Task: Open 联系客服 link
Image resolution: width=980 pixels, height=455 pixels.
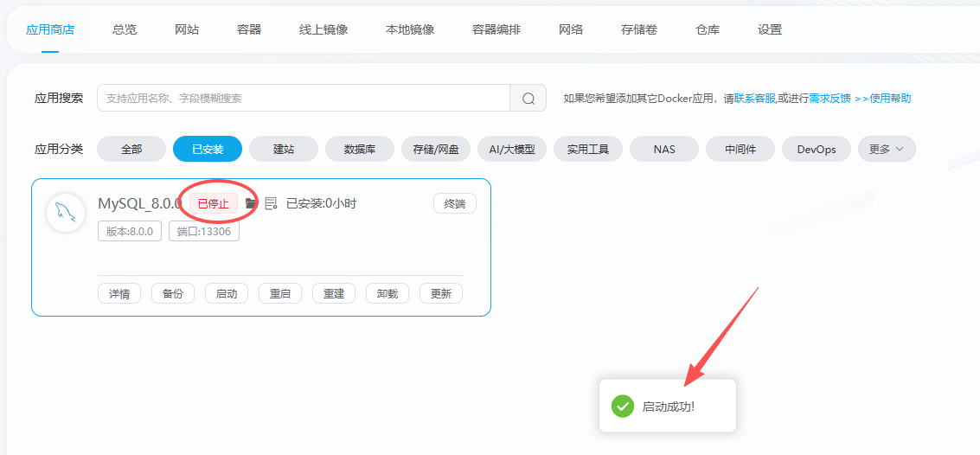Action: tap(755, 98)
